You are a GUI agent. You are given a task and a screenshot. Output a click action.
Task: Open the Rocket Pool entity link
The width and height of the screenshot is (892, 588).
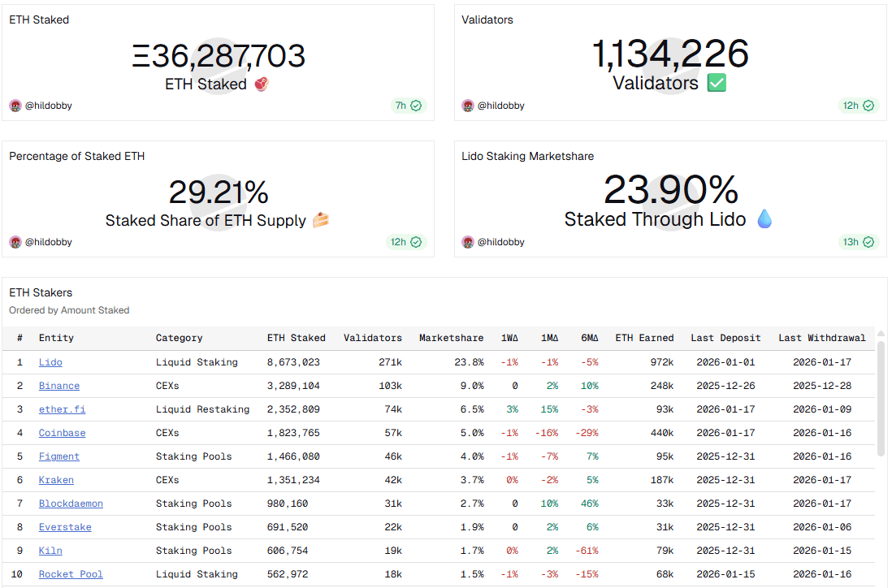[x=71, y=574]
